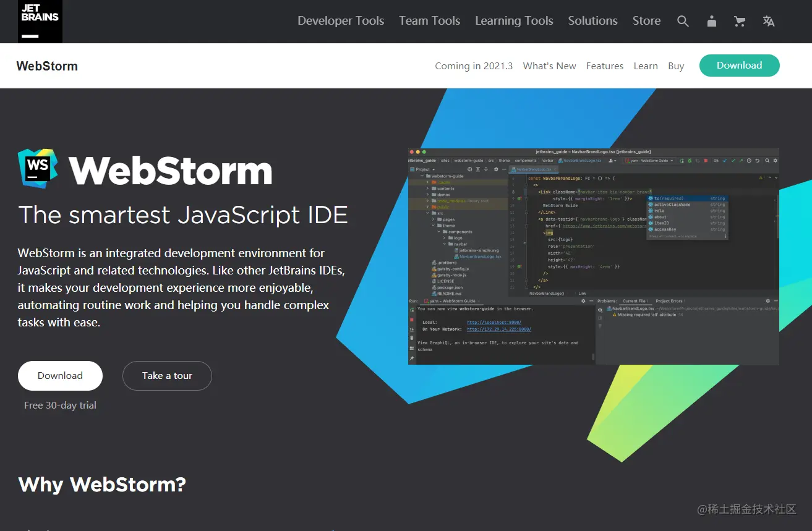The width and height of the screenshot is (812, 531).
Task: Open the Solutions menu
Action: [x=593, y=21]
